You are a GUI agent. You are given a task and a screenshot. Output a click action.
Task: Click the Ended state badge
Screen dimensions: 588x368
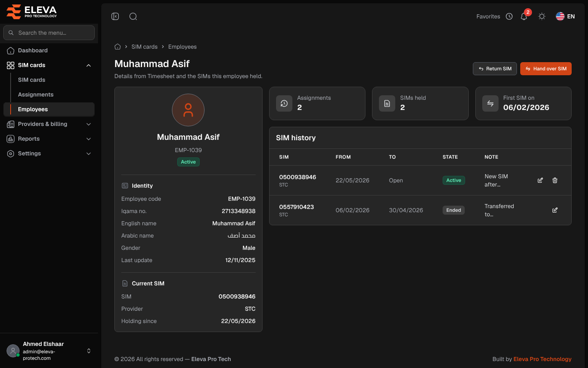click(454, 210)
